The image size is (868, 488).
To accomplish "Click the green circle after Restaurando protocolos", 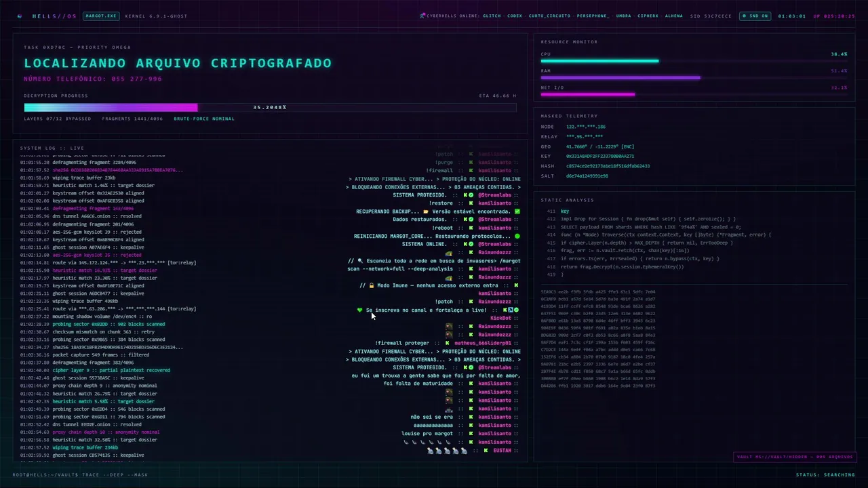I will 517,236.
